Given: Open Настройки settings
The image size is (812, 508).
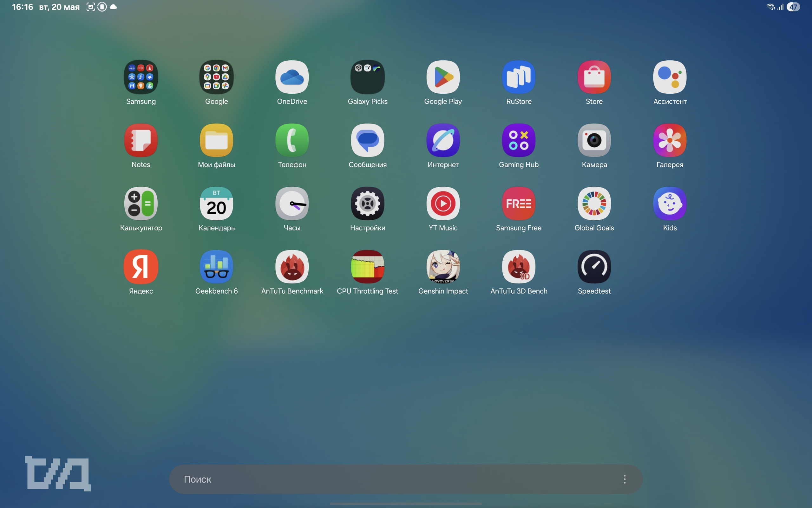Looking at the screenshot, I should [x=367, y=204].
